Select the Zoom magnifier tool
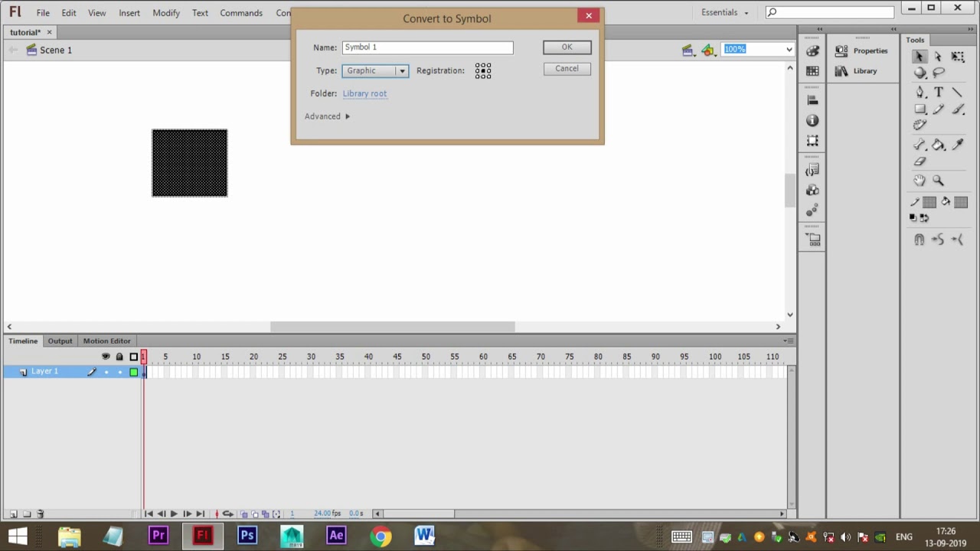980x551 pixels. coord(938,181)
